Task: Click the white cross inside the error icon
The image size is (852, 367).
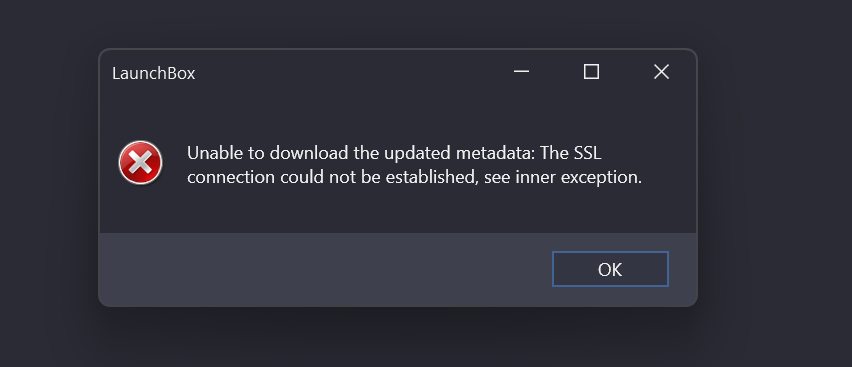Action: pos(140,163)
